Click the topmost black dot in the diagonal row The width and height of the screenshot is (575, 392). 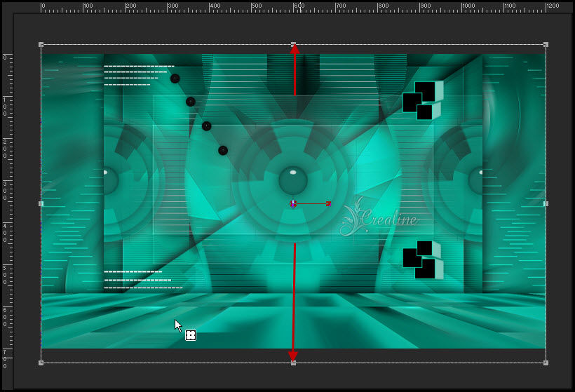(175, 79)
